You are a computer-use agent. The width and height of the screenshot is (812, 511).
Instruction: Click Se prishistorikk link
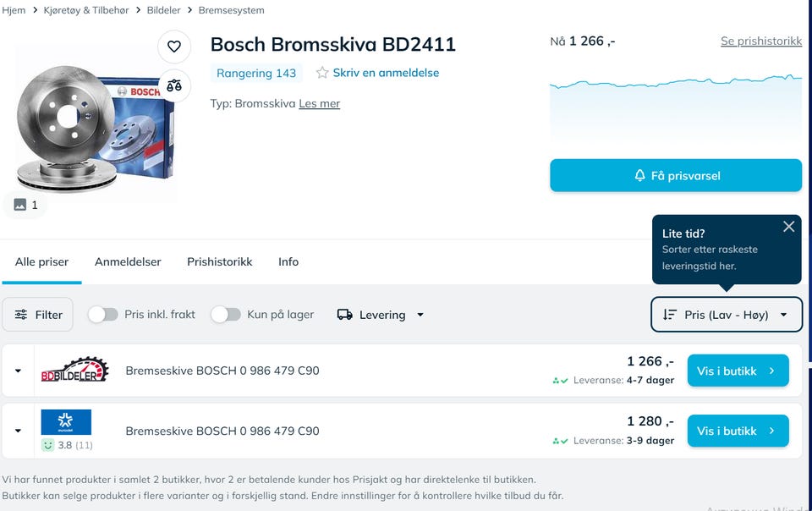click(760, 41)
